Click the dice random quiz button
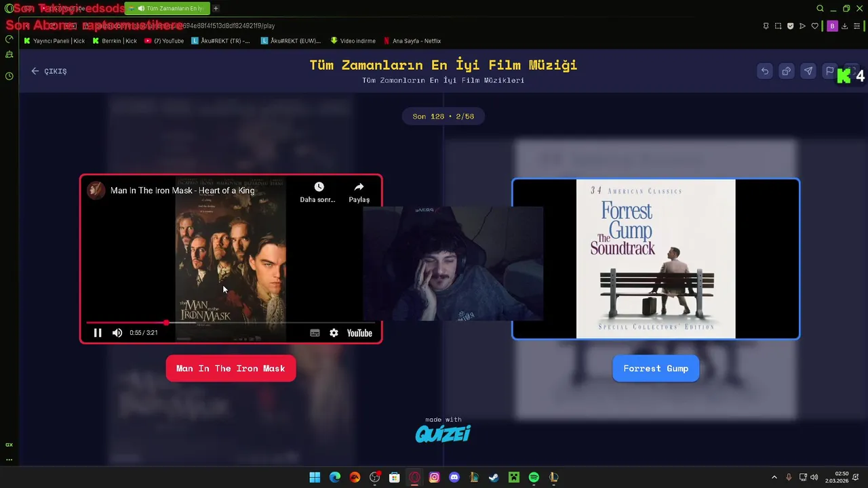Viewport: 868px width, 488px height. [x=786, y=71]
